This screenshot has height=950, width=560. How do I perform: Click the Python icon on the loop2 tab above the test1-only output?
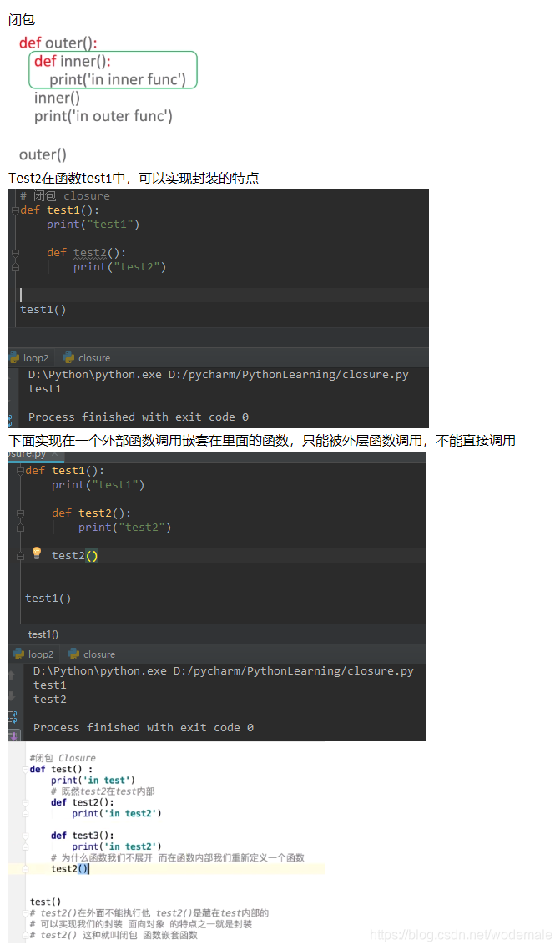(x=14, y=357)
